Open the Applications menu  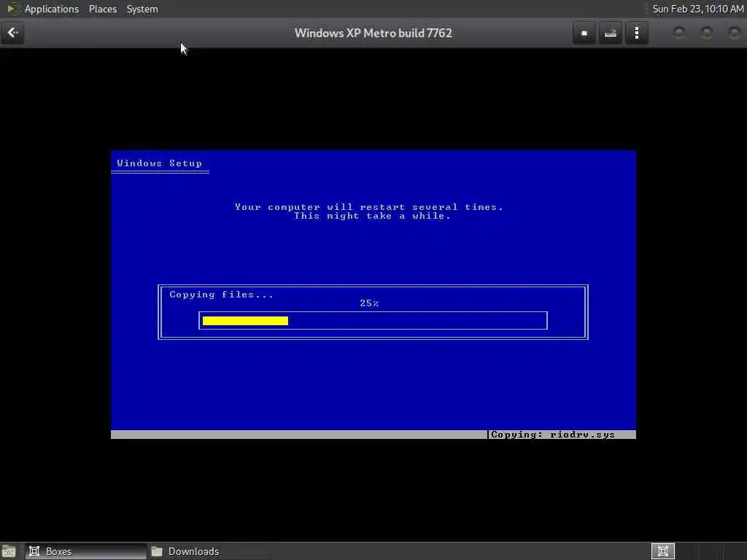coord(52,9)
